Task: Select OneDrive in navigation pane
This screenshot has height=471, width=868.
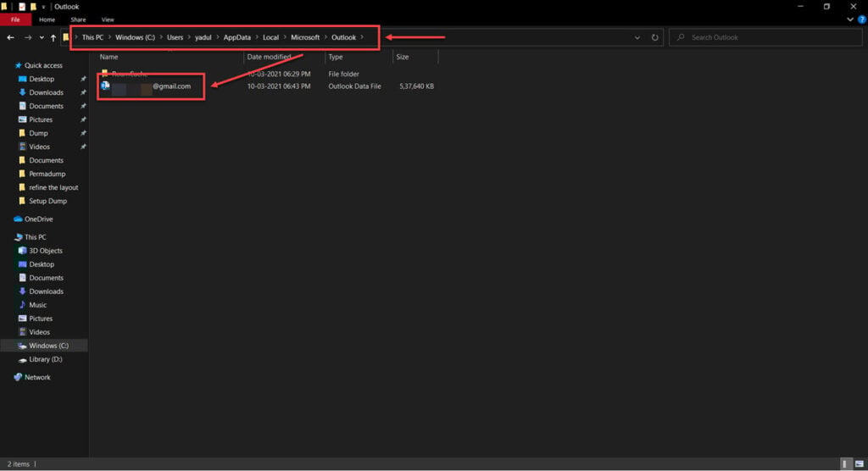Action: coord(38,219)
